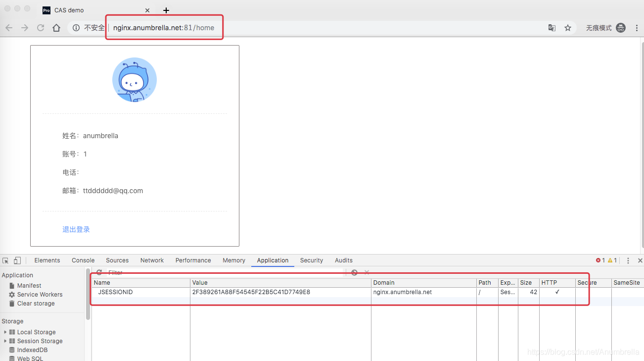Image resolution: width=644 pixels, height=361 pixels.
Task: Sort cookies by the Name column header
Action: click(x=141, y=283)
